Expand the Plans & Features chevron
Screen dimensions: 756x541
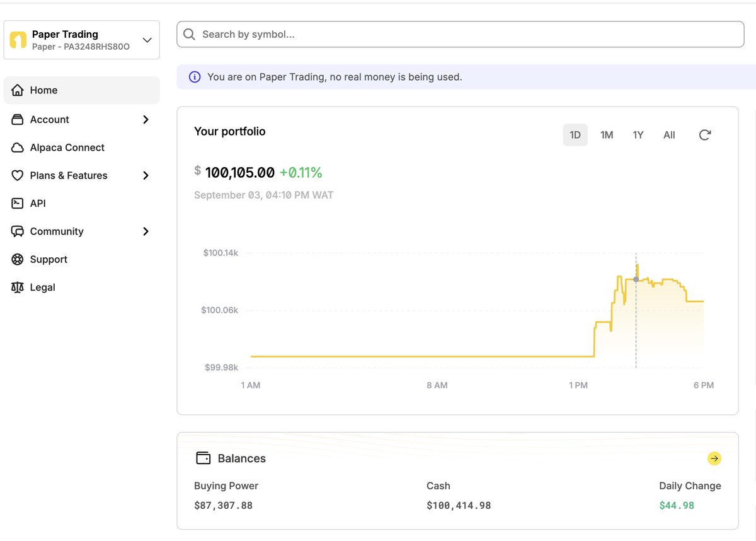[x=146, y=175]
